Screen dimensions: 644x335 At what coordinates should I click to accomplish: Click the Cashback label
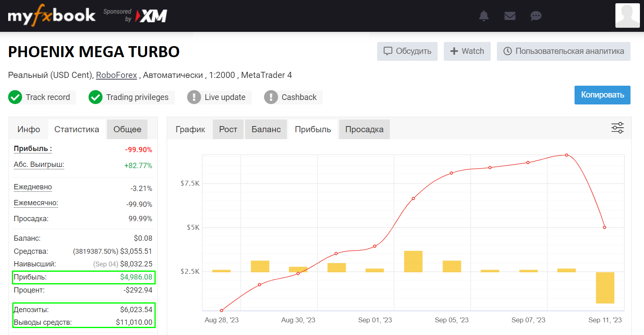299,97
